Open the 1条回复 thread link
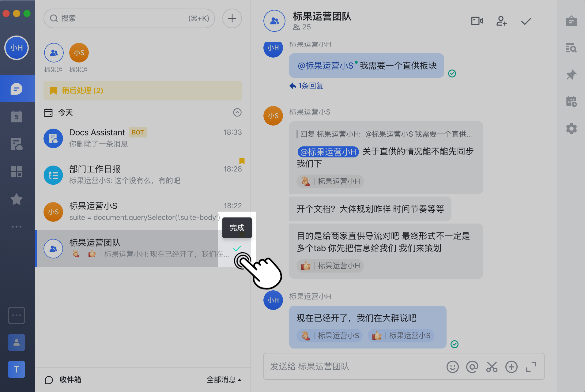Screen dimensions: 585x392 [x=306, y=86]
